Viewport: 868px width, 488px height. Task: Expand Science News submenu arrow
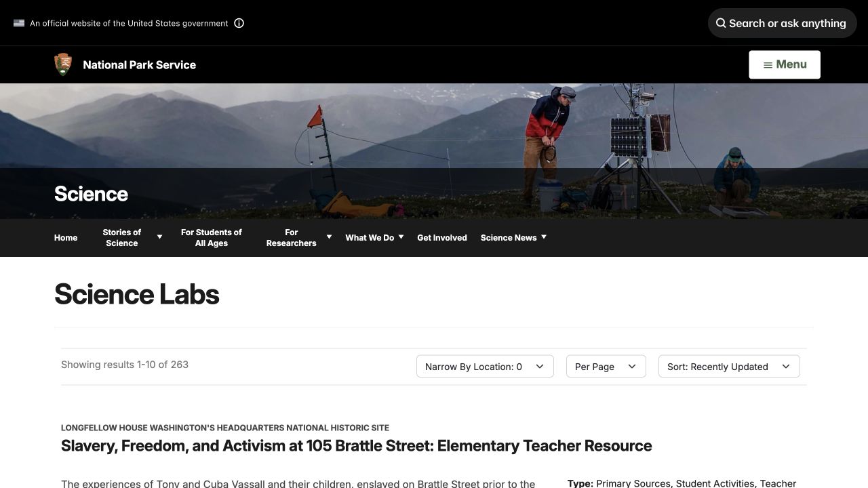pyautogui.click(x=543, y=237)
